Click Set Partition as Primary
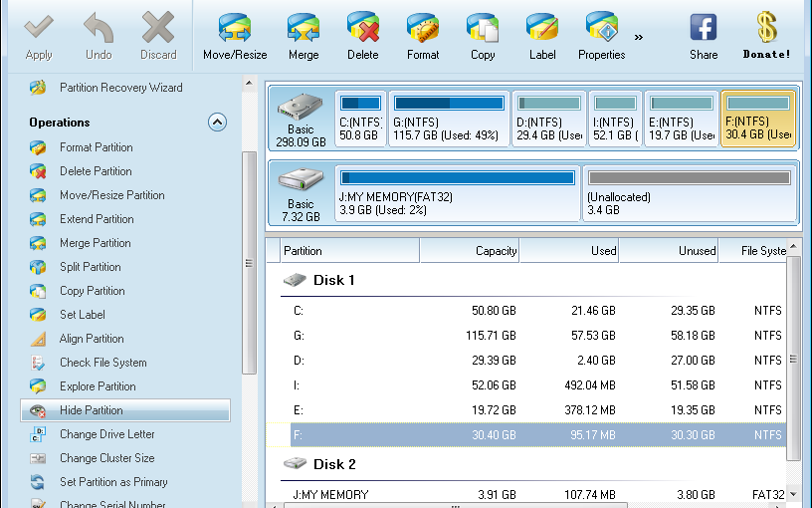Screen dimensions: 812x508 [x=99, y=481]
